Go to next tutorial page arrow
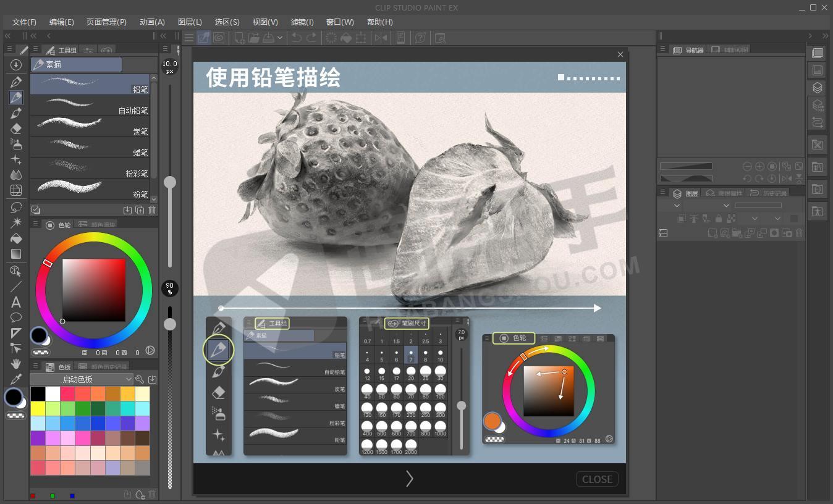The image size is (833, 504). point(409,479)
